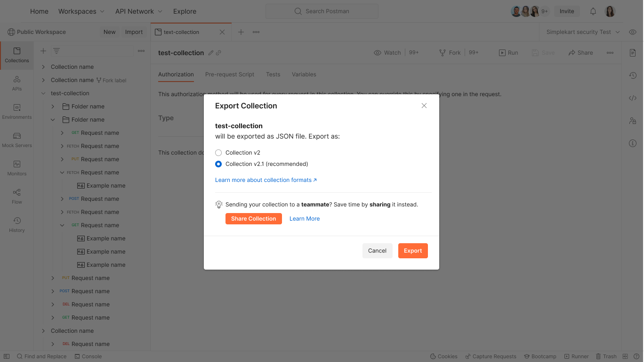Open the info icon in right sidebar
Screen dimensions: 644x362
633,143
